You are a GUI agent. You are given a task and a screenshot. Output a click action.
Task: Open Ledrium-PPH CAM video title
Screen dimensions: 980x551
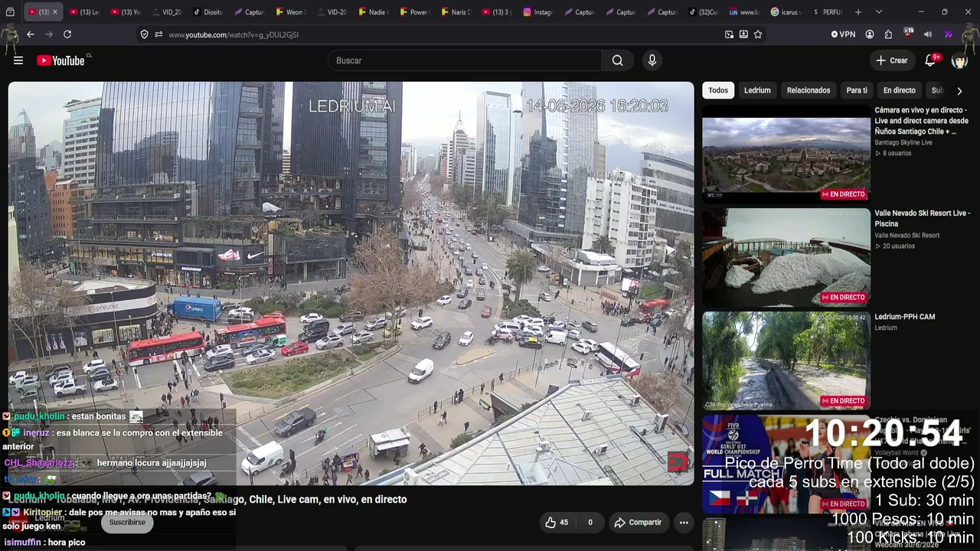(905, 317)
